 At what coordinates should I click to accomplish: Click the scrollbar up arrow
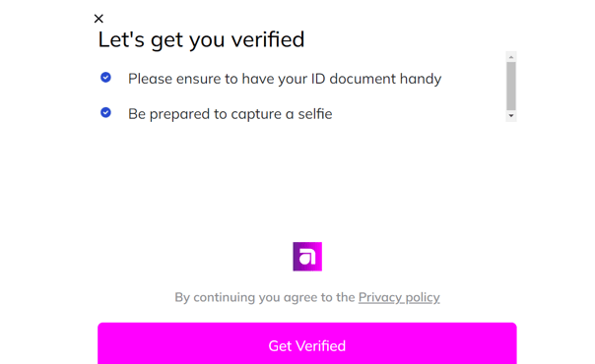(511, 57)
